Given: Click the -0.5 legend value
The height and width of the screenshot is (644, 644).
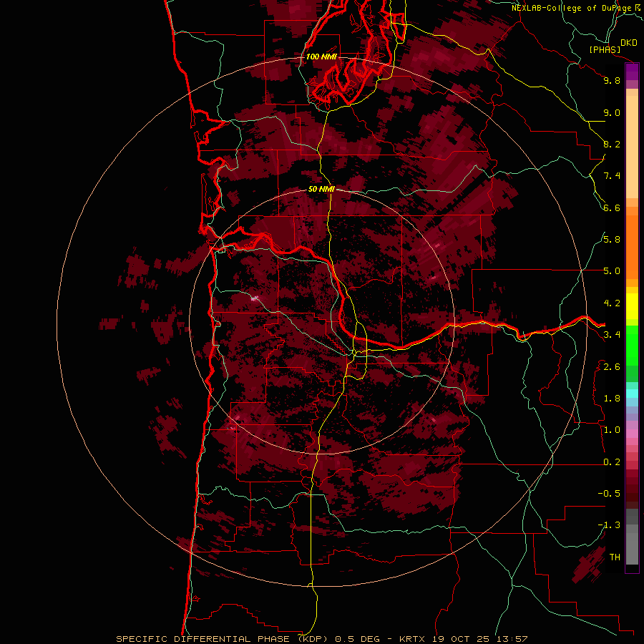Looking at the screenshot, I should tap(609, 494).
